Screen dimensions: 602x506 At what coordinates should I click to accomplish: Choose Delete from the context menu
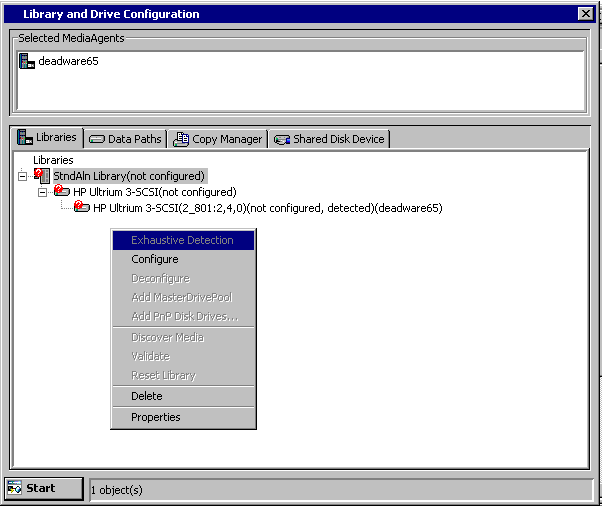147,396
